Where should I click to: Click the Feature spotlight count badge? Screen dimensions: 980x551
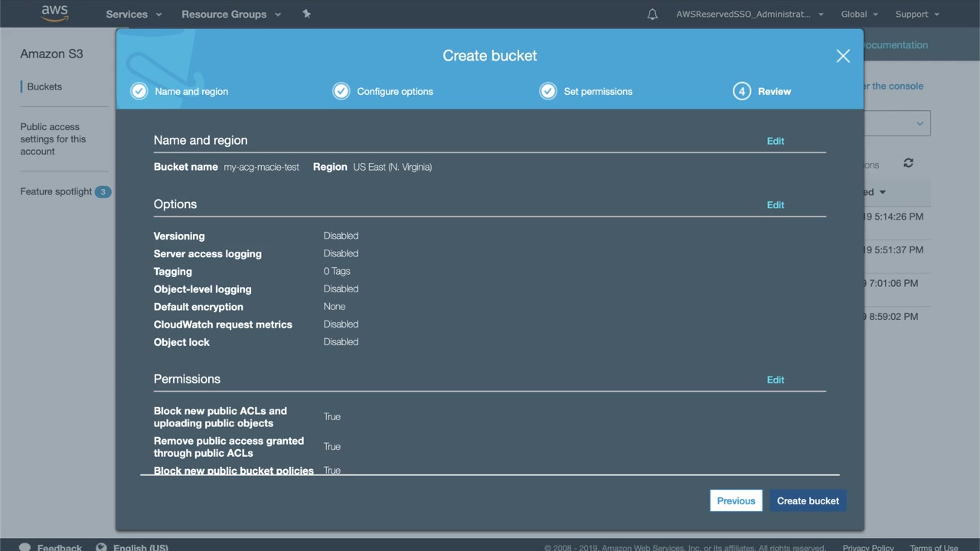(103, 191)
